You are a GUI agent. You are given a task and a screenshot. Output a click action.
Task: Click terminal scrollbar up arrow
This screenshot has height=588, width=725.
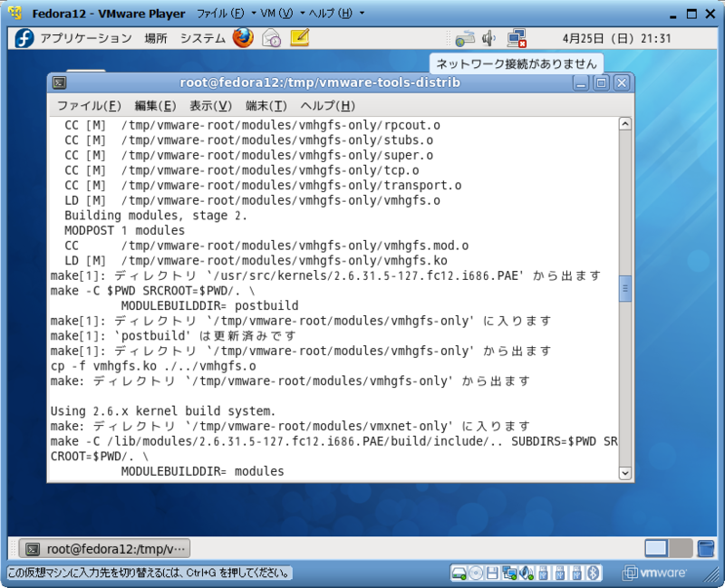624,124
